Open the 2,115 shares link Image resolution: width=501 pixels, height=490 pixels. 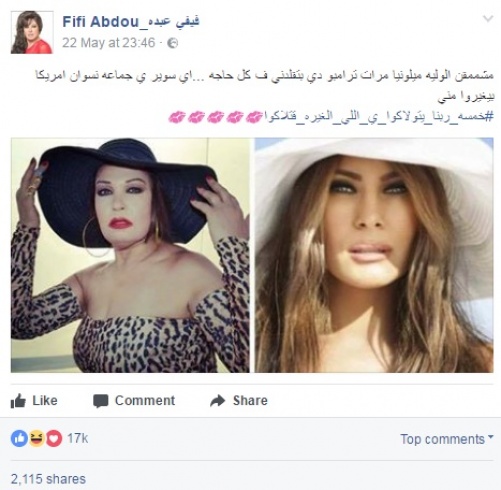coord(48,479)
